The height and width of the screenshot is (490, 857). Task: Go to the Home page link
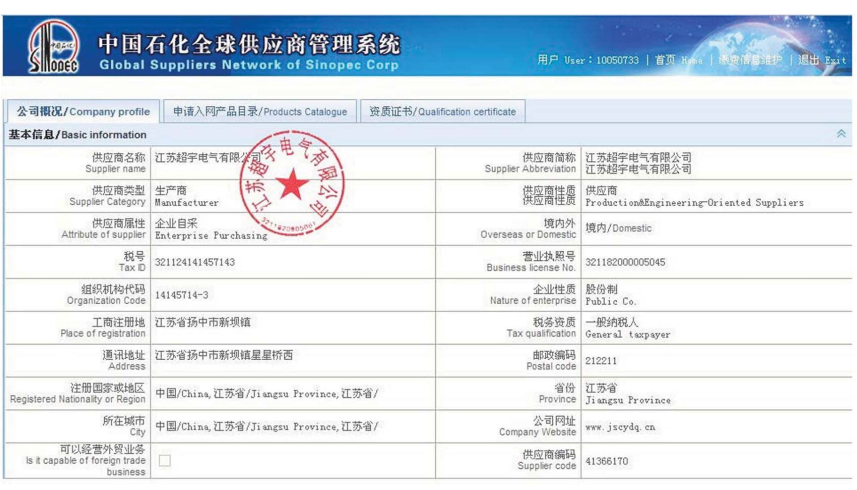678,60
